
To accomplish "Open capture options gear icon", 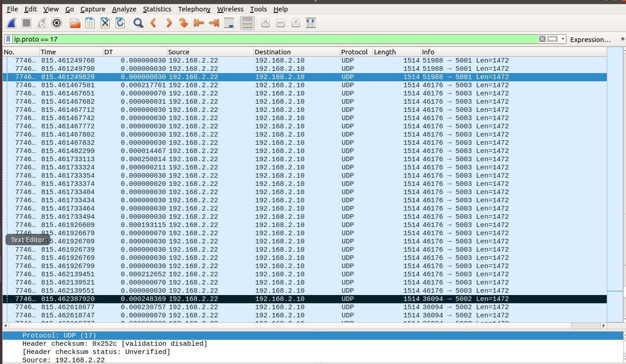I will 57,23.
